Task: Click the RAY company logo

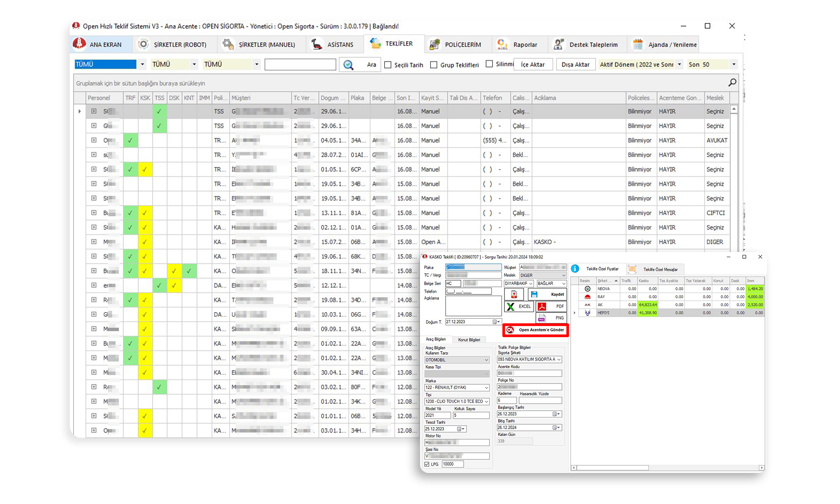Action: (x=588, y=297)
